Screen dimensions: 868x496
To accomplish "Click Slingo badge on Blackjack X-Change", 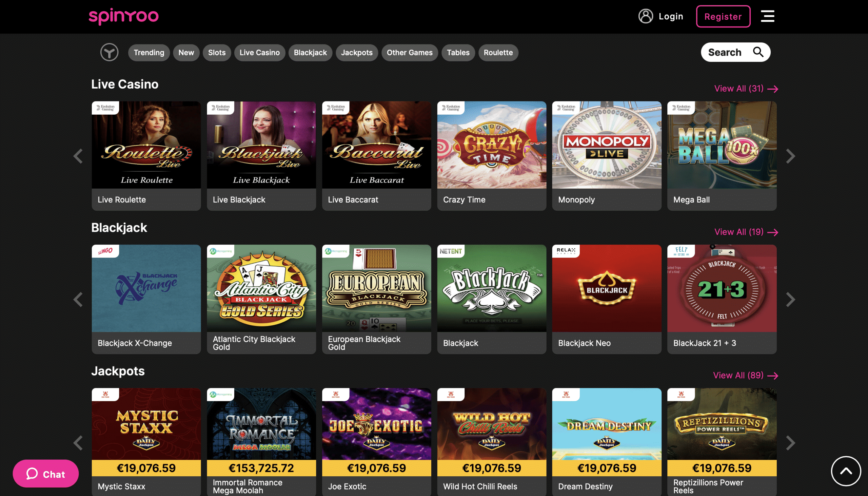I will click(x=105, y=251).
